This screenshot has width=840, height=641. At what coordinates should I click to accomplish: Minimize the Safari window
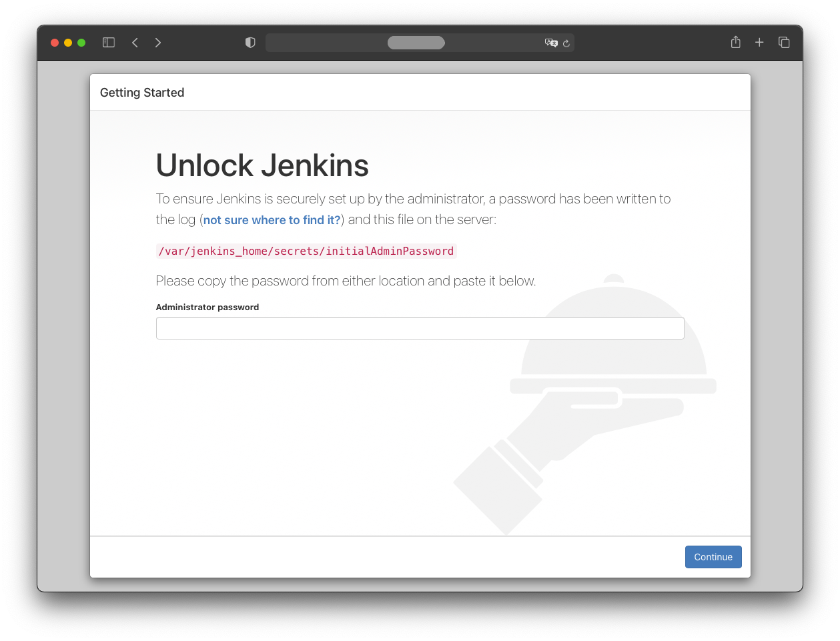click(68, 43)
